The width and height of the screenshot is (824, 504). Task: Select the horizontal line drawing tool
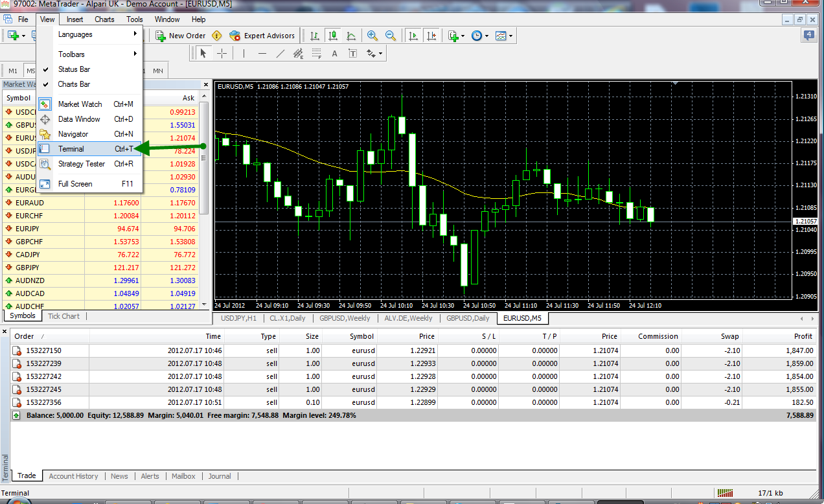point(262,53)
